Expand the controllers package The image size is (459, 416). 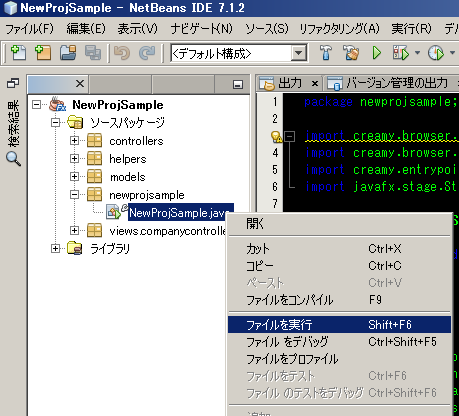coord(74,141)
